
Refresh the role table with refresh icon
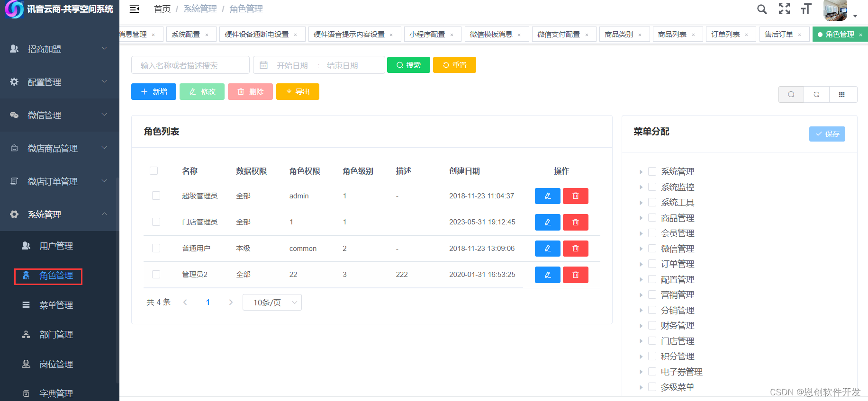click(x=816, y=94)
